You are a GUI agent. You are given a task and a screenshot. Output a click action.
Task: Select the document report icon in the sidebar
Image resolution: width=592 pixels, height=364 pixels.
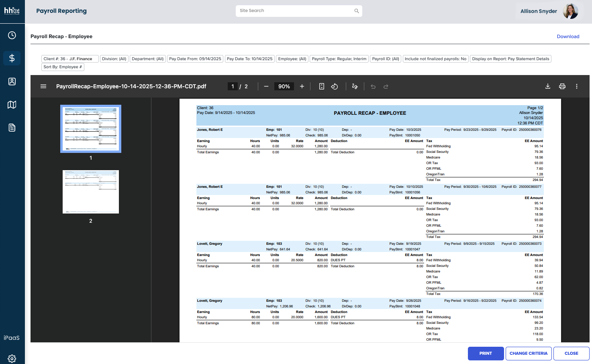[x=12, y=127]
